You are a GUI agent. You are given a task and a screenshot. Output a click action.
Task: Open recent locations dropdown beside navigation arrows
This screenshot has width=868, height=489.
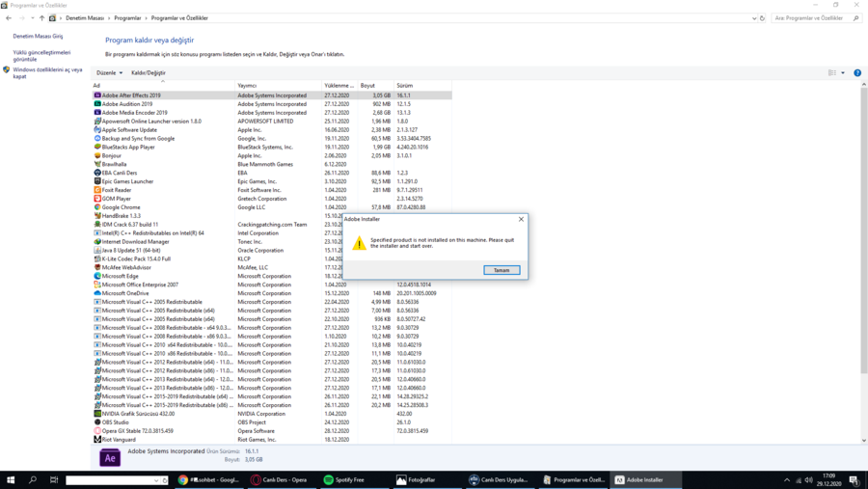click(33, 18)
